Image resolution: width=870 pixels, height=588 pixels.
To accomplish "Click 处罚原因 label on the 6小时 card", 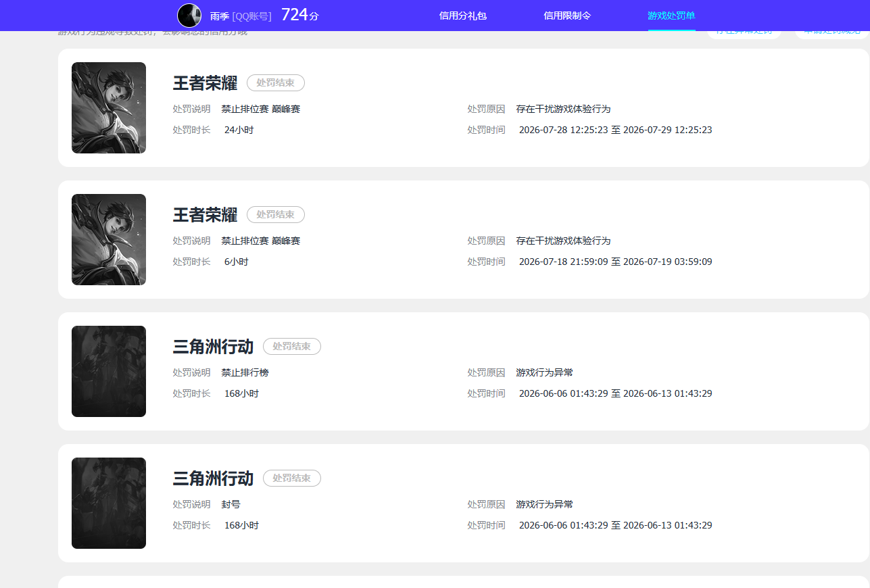I will [486, 241].
